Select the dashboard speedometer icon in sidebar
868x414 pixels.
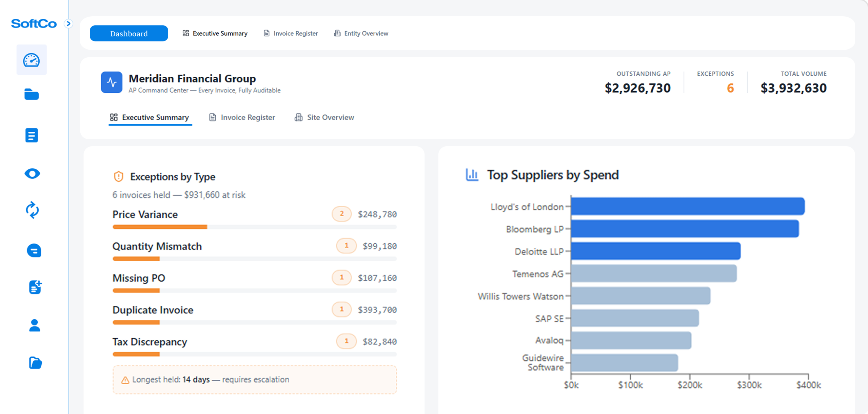point(32,59)
